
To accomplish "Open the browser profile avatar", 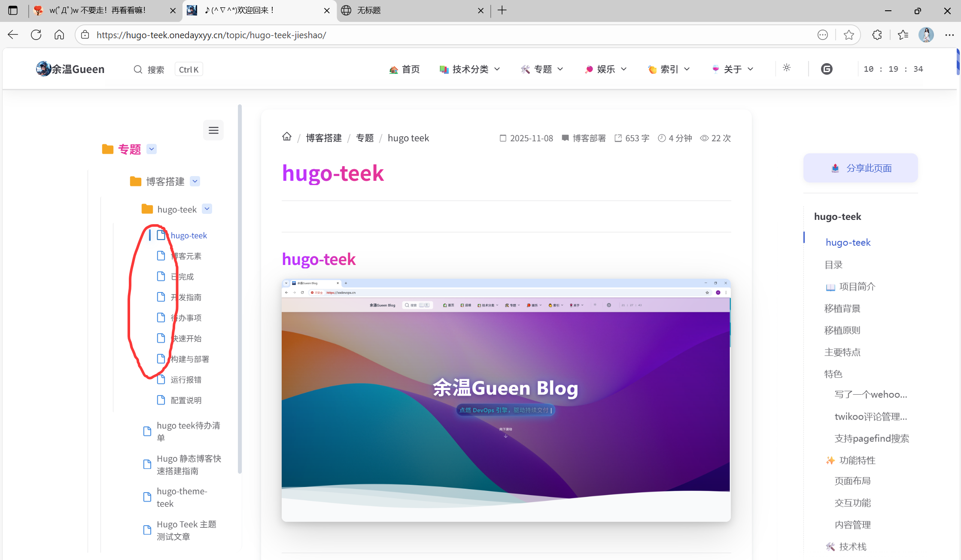I will (x=926, y=35).
